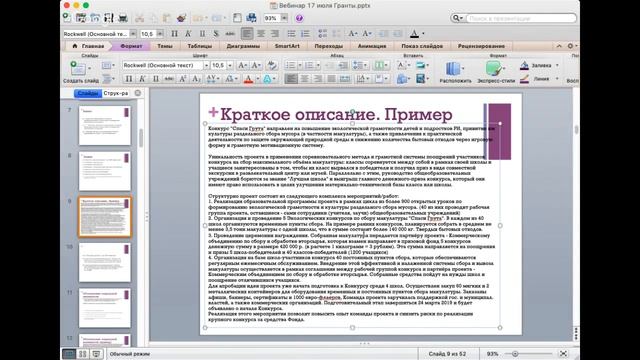Switch side panel to Струк-ра outline
Viewport: 640px width, 360px height.
click(116, 93)
